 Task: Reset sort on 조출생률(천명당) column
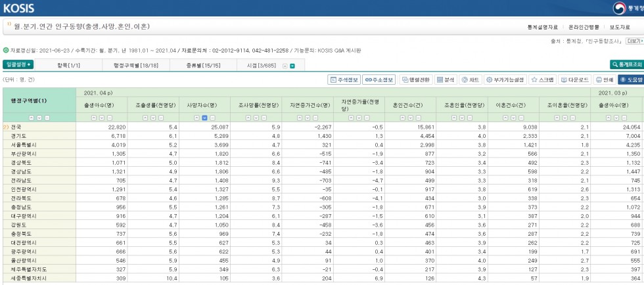point(161,118)
